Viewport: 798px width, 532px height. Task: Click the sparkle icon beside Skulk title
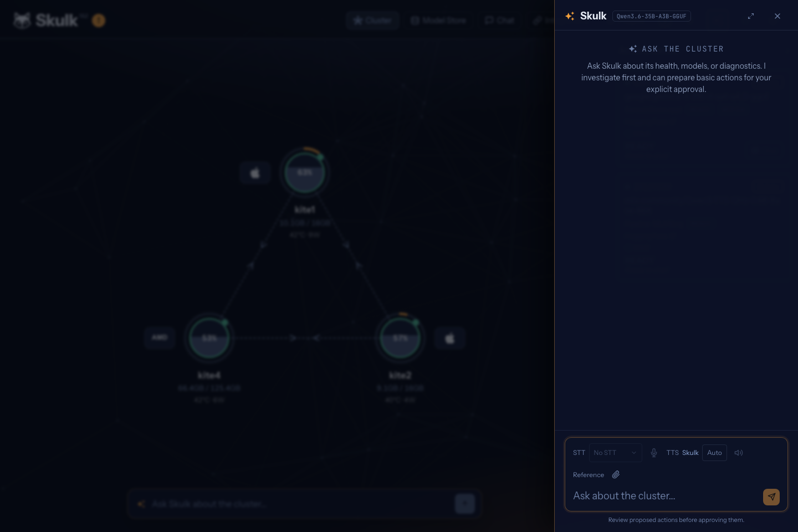tap(570, 16)
